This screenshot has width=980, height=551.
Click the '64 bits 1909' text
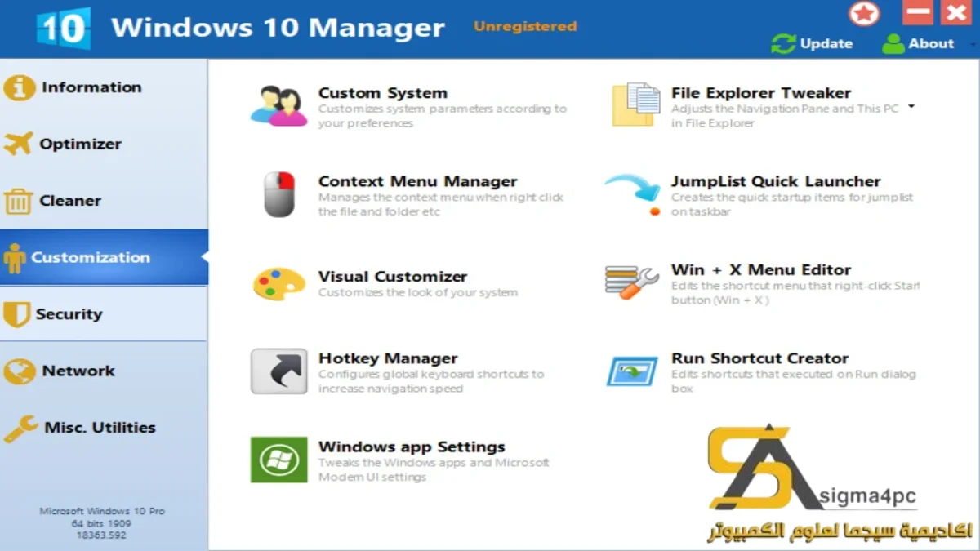pyautogui.click(x=102, y=523)
